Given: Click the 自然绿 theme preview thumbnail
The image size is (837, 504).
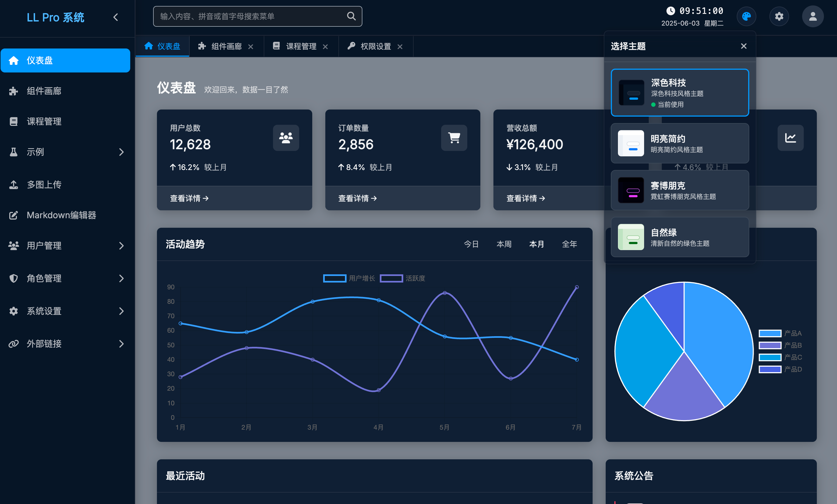Looking at the screenshot, I should click(631, 237).
